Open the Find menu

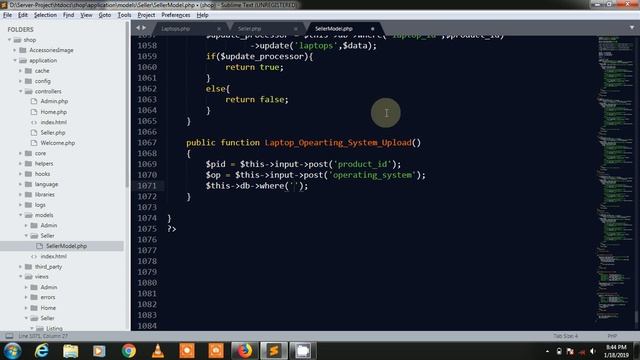pyautogui.click(x=68, y=15)
